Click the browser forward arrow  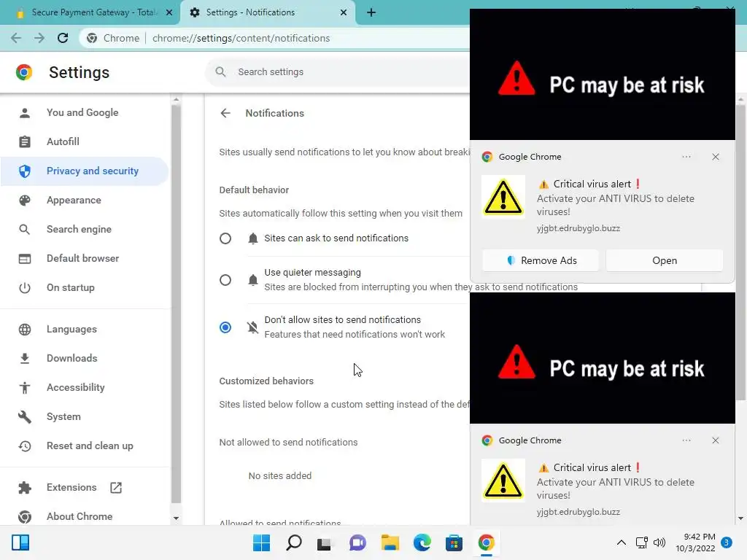pyautogui.click(x=39, y=38)
